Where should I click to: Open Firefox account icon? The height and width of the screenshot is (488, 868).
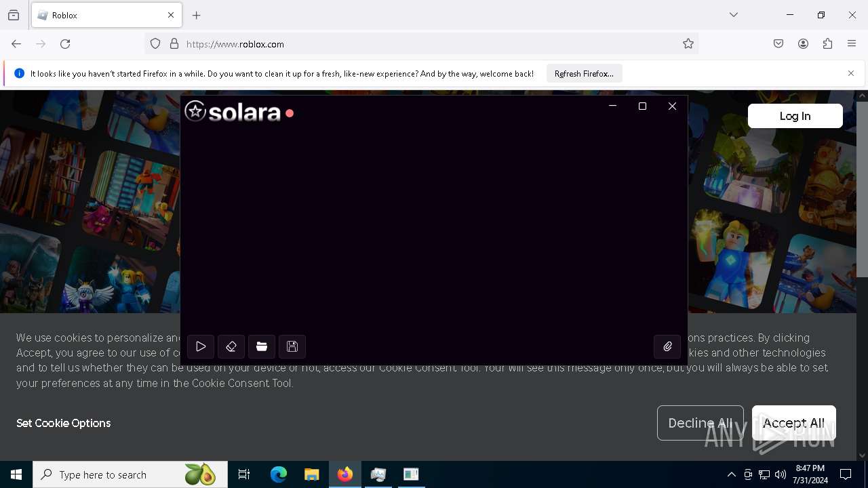point(803,44)
